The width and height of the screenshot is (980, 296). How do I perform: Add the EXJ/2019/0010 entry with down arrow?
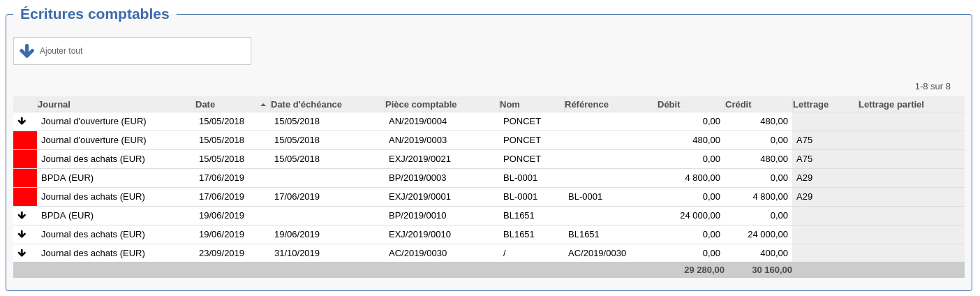click(x=22, y=234)
